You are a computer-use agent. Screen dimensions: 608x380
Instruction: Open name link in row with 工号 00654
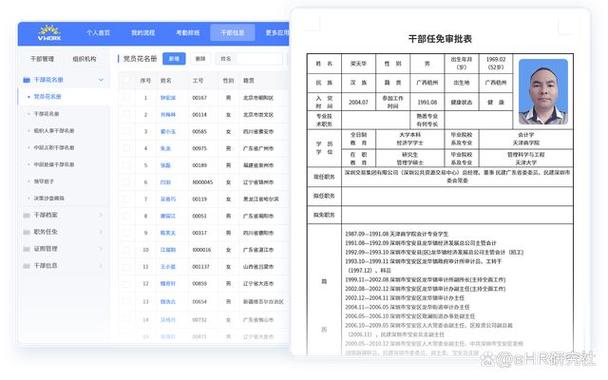click(x=168, y=302)
